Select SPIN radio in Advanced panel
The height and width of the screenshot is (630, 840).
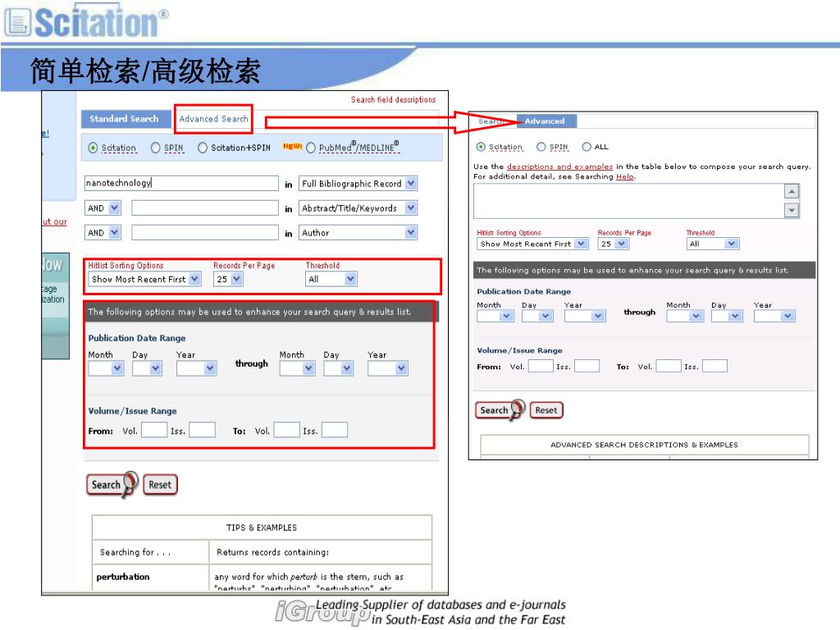pos(541,147)
